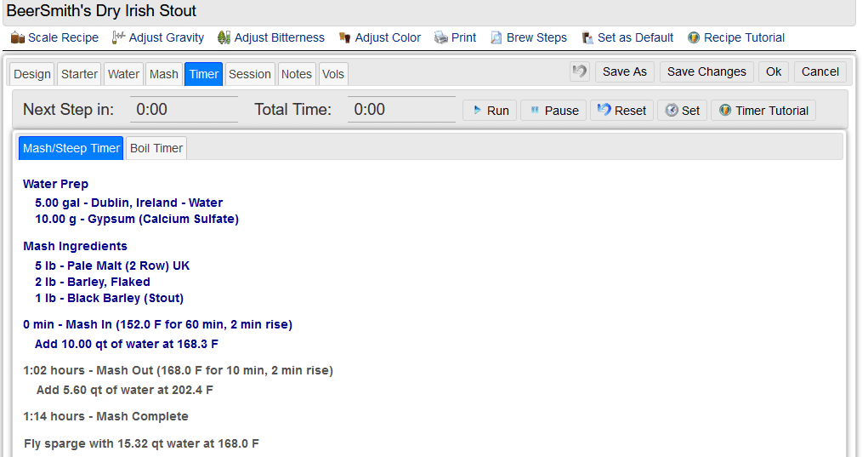
Task: Click the Save As button
Action: point(624,72)
